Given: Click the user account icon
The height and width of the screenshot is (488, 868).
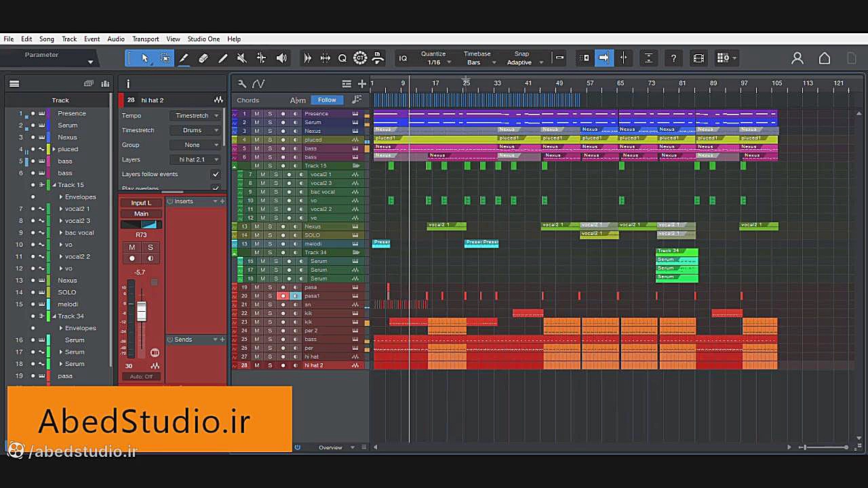Looking at the screenshot, I should pyautogui.click(x=797, y=58).
